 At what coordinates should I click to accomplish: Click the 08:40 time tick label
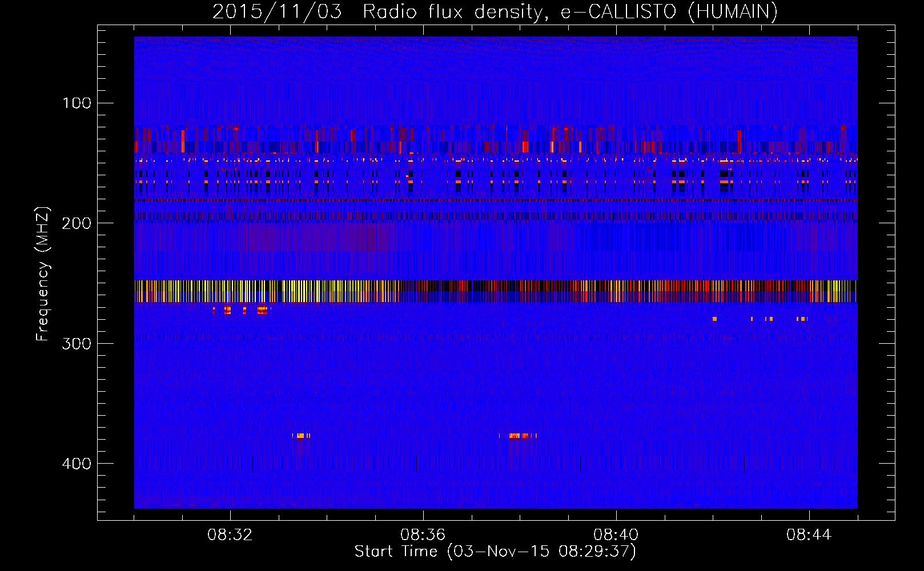click(x=616, y=535)
